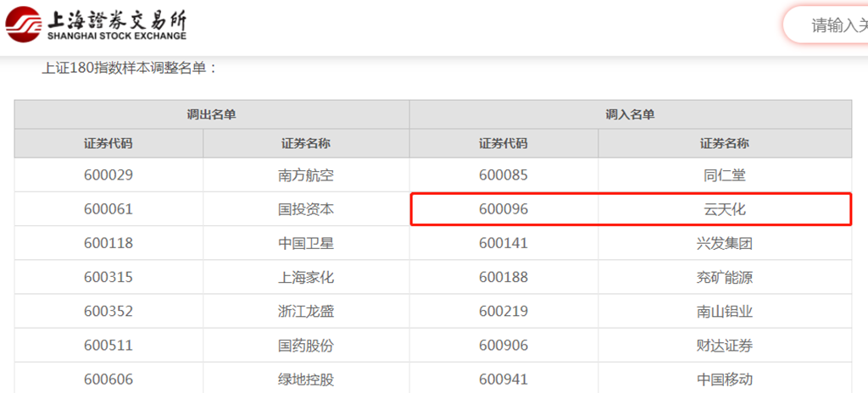Select 南山铝业 in the added list

pos(724,311)
